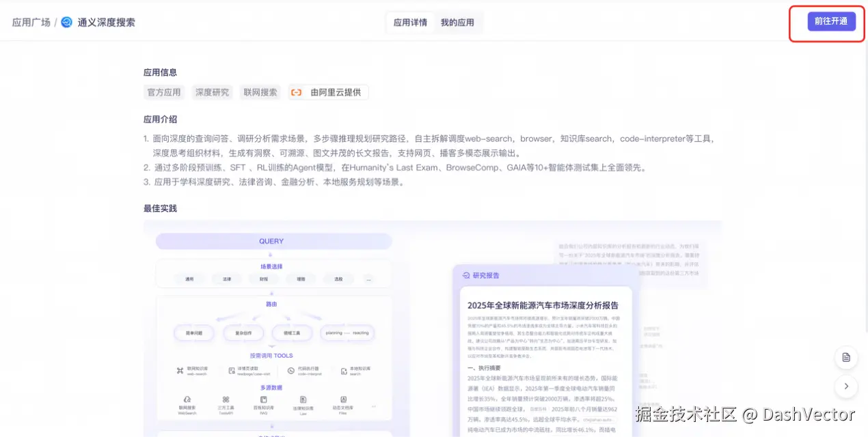Image resolution: width=868 pixels, height=437 pixels.
Task: Click the 联网搜索 tag
Action: [260, 92]
